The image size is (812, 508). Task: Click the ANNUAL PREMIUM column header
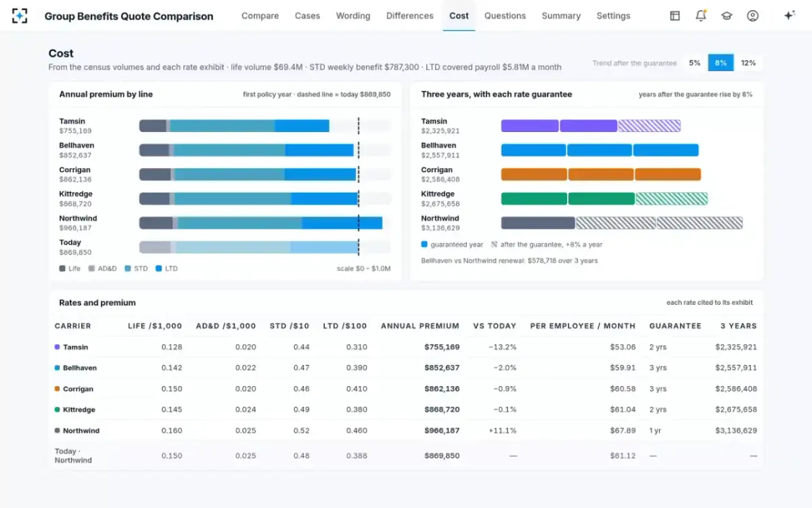click(420, 326)
